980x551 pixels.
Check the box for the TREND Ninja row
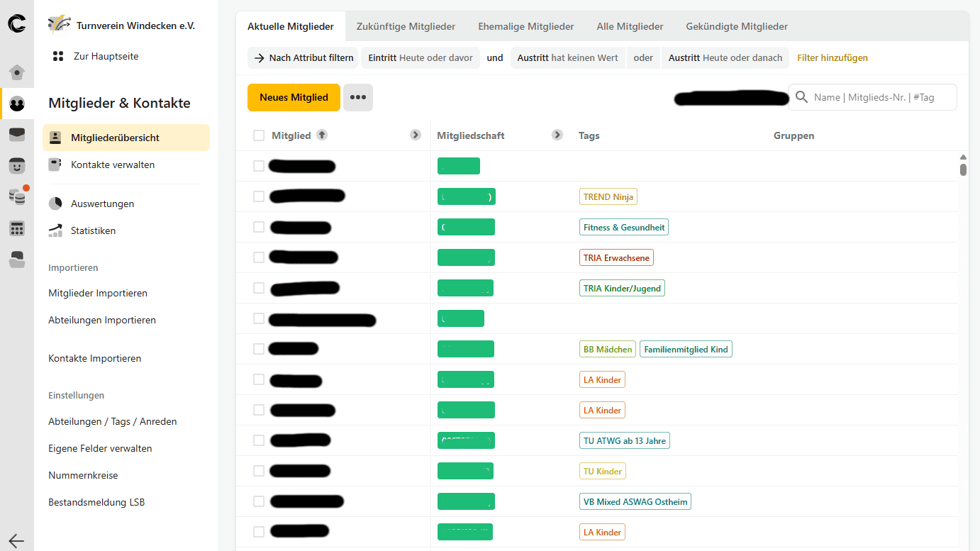click(x=259, y=196)
